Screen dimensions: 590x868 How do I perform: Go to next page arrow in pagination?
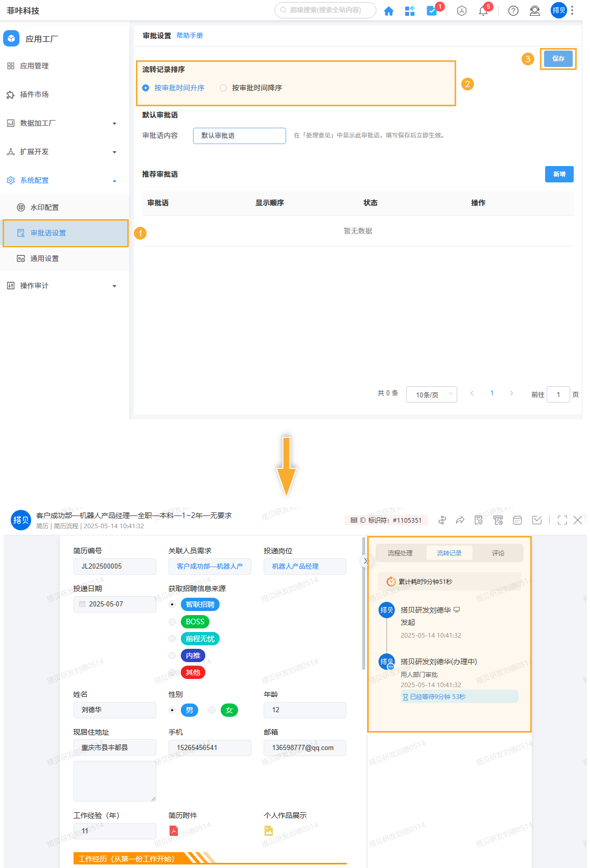[511, 393]
